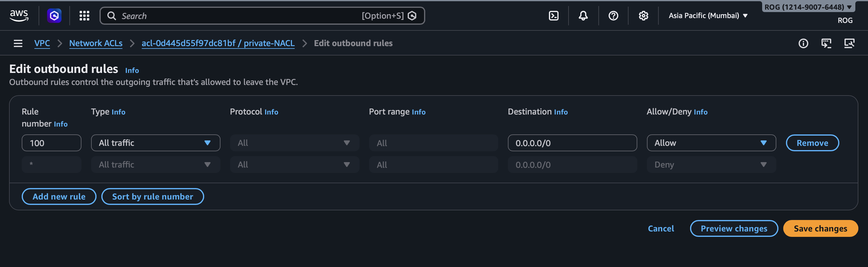Navigate to VPC breadcrumb link

click(42, 43)
